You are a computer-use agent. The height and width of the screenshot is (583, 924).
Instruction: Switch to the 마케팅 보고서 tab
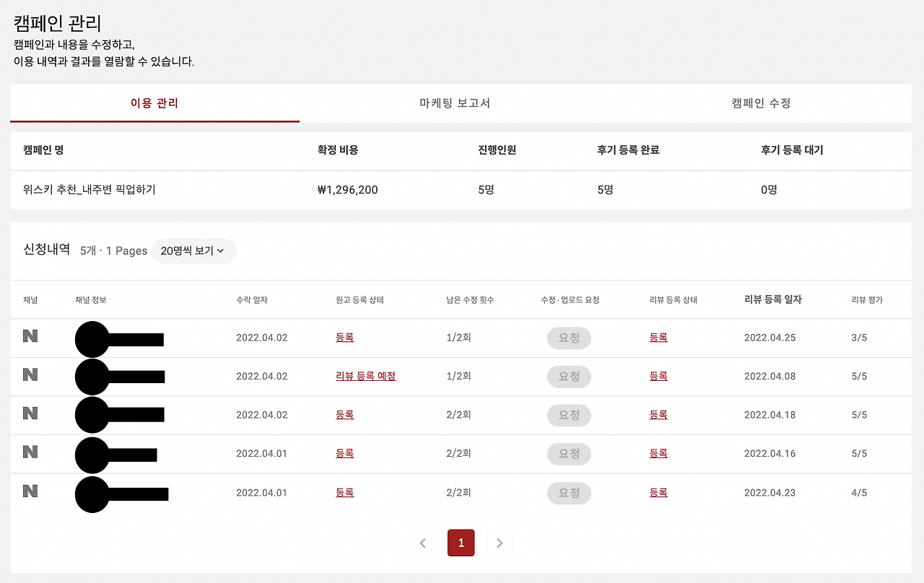[453, 103]
